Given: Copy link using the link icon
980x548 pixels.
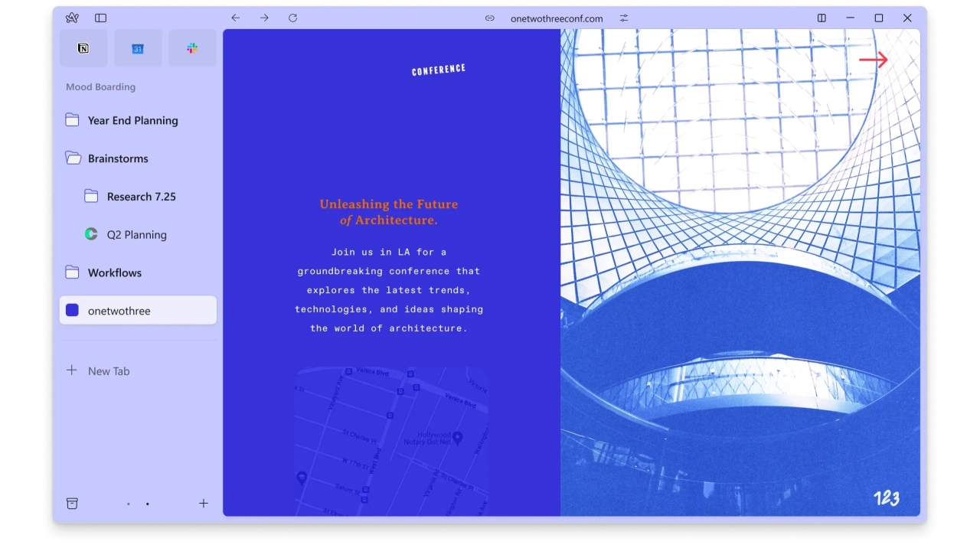Looking at the screenshot, I should pos(490,18).
